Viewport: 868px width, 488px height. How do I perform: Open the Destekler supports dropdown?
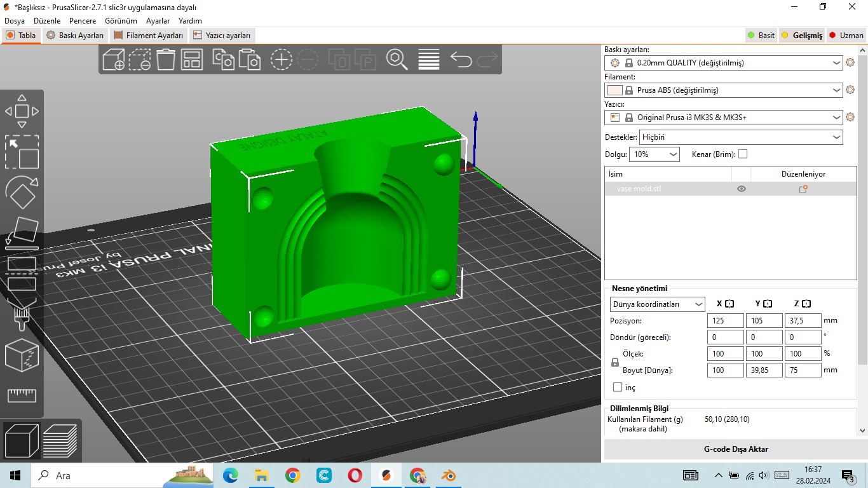point(741,137)
